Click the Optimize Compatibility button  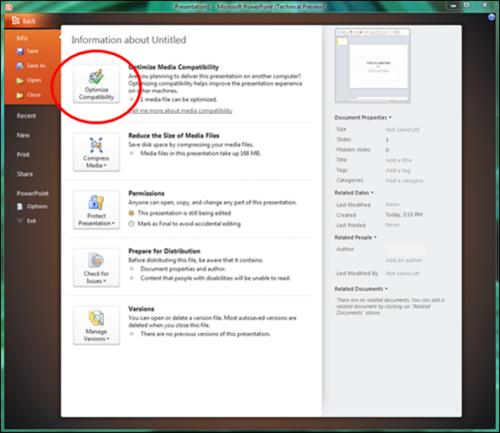pos(96,84)
